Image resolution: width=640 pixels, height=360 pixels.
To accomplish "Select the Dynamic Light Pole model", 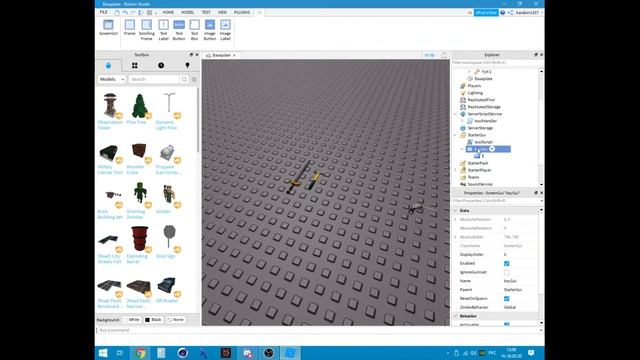I will pos(169,111).
